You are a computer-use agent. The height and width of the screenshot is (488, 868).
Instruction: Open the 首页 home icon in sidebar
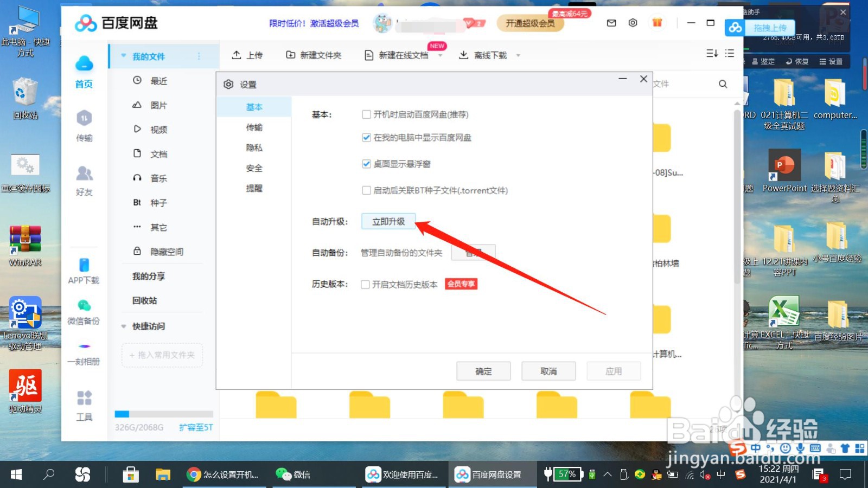(x=84, y=72)
